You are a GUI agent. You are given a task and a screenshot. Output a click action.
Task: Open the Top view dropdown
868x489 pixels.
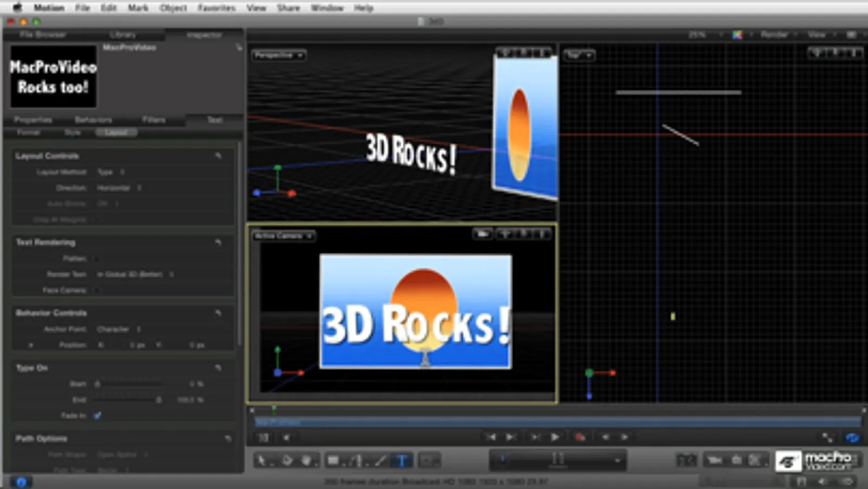click(x=579, y=55)
